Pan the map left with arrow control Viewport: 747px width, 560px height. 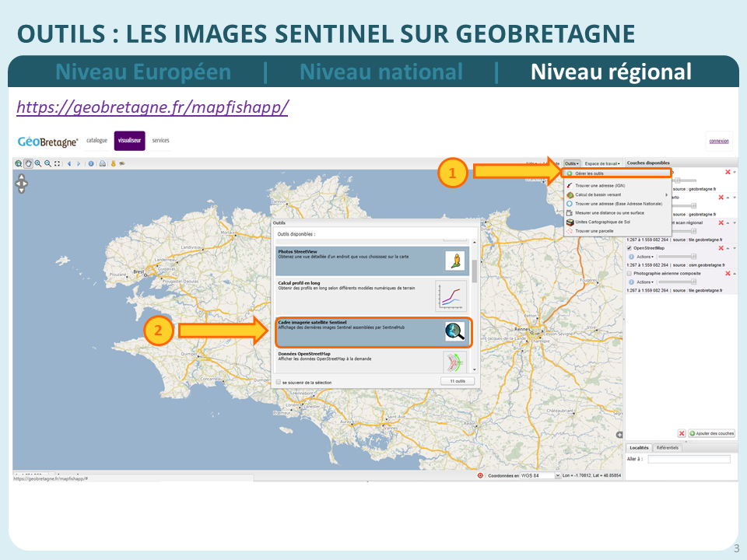click(16, 184)
